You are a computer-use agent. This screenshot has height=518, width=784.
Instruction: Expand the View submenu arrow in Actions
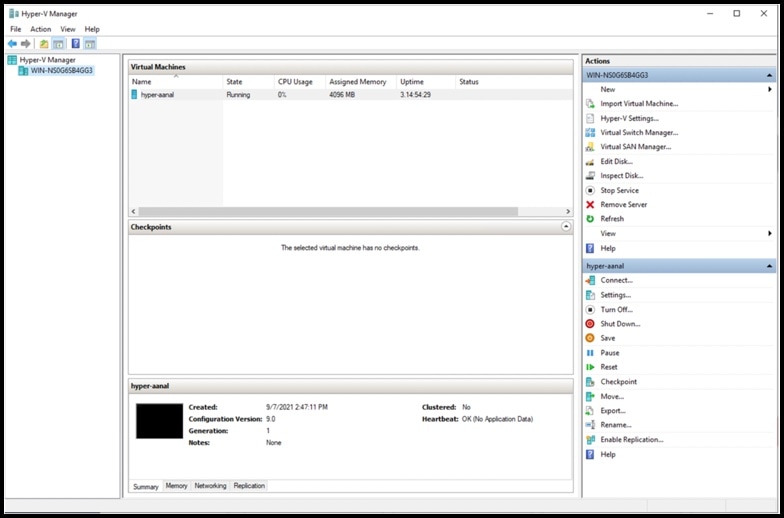coord(770,234)
